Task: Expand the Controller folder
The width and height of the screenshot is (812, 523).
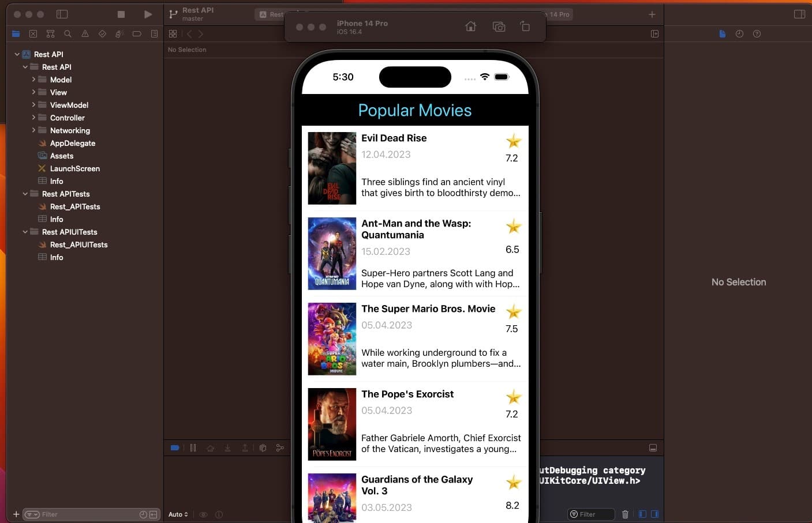Action: 33,118
